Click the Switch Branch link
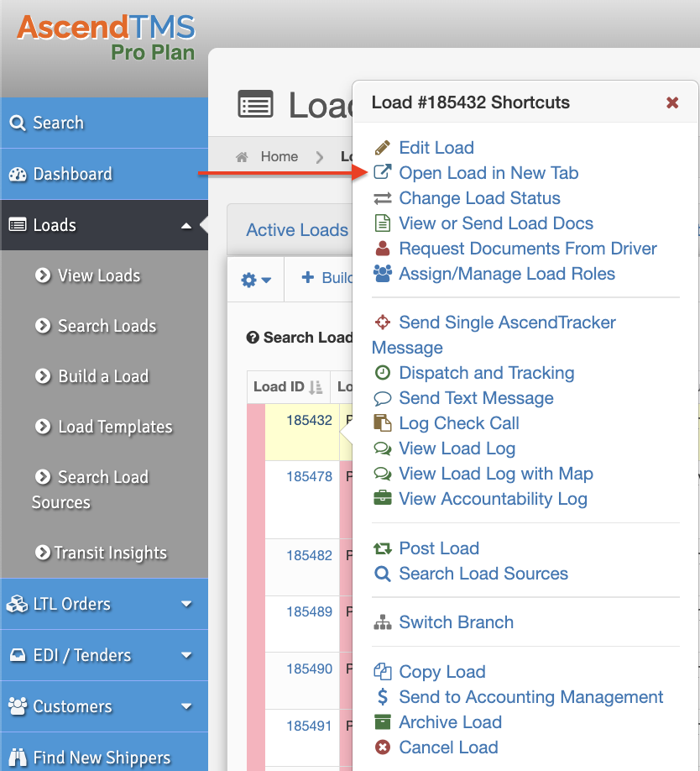Viewport: 700px width, 771px height. tap(456, 622)
